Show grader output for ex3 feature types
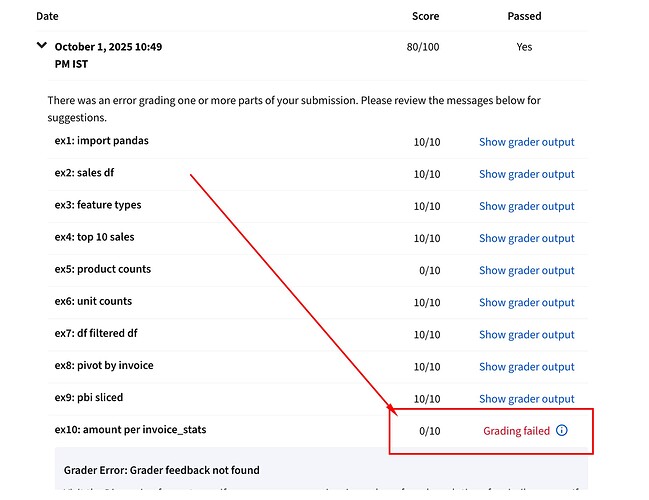 pyautogui.click(x=526, y=206)
